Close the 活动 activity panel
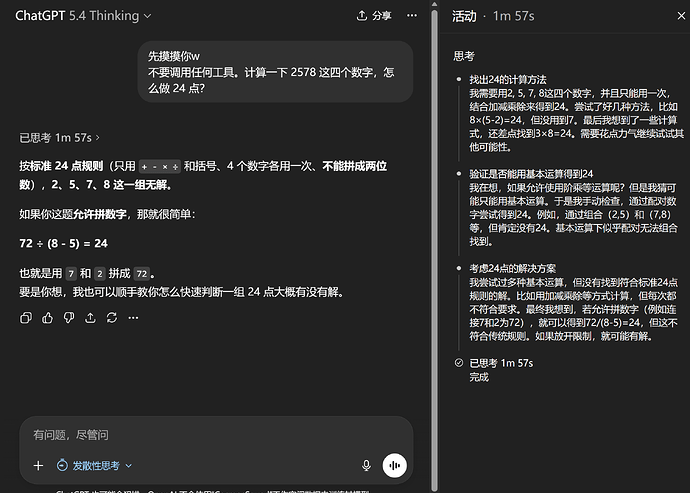Image resolution: width=690 pixels, height=493 pixels. tap(681, 16)
